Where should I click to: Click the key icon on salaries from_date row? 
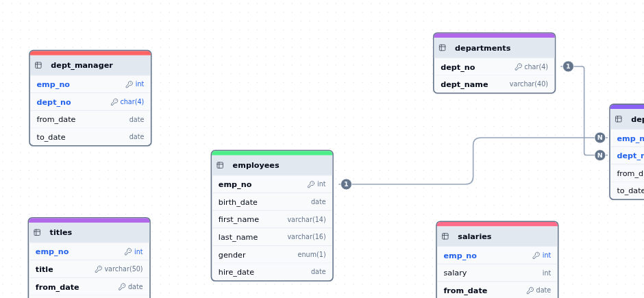[530, 290]
